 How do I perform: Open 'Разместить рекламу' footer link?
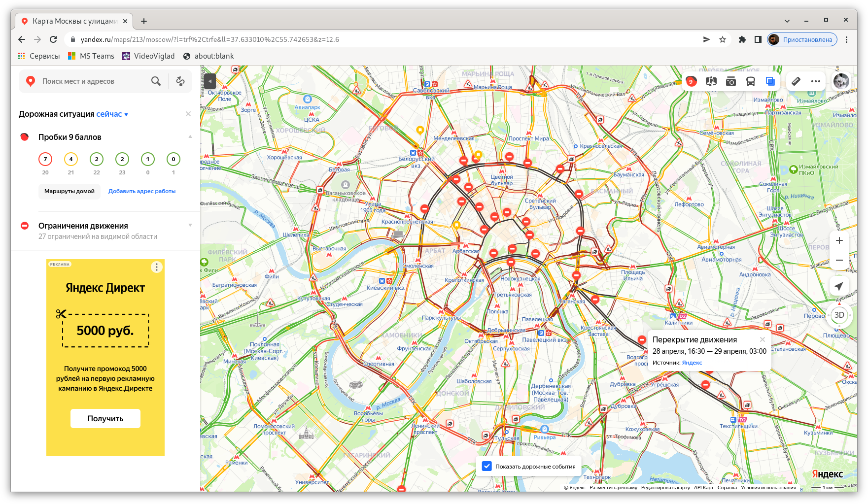(613, 488)
